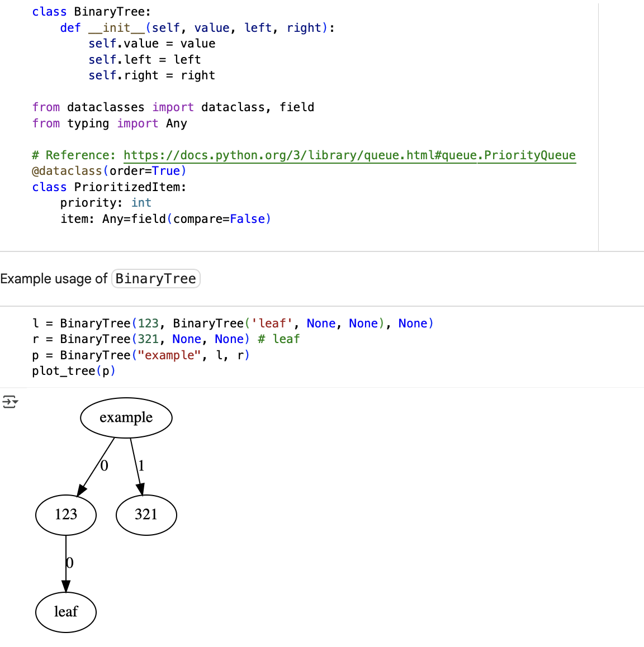Place cursor on plot_tree(p) code line
This screenshot has height=647, width=644.
pyautogui.click(x=73, y=371)
